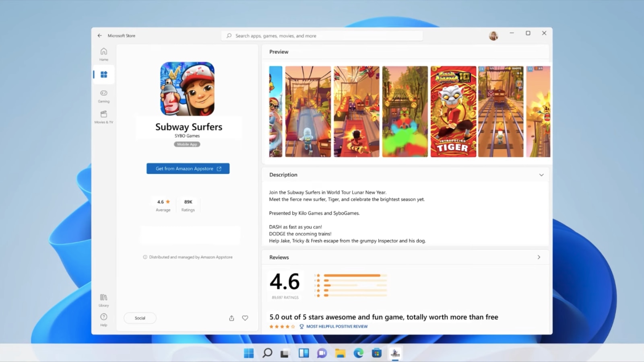Open the Gaming section
Image resolution: width=644 pixels, height=362 pixels.
coord(103,96)
